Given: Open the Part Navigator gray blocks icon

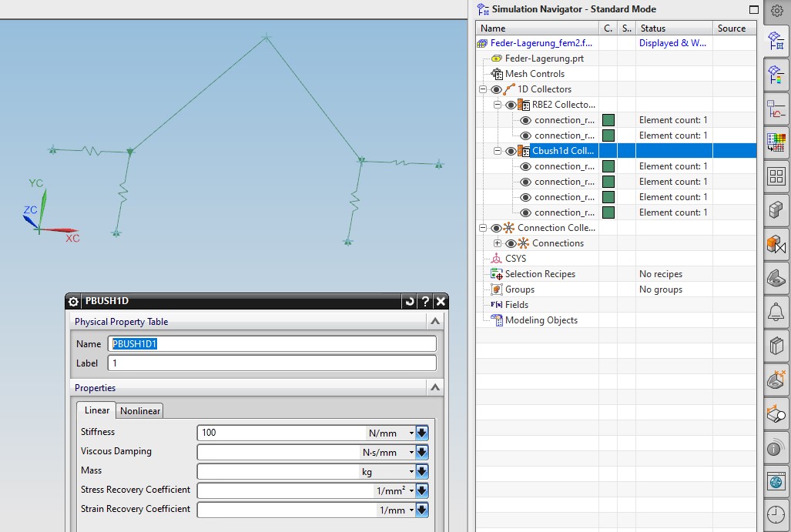Looking at the screenshot, I should coord(776,209).
